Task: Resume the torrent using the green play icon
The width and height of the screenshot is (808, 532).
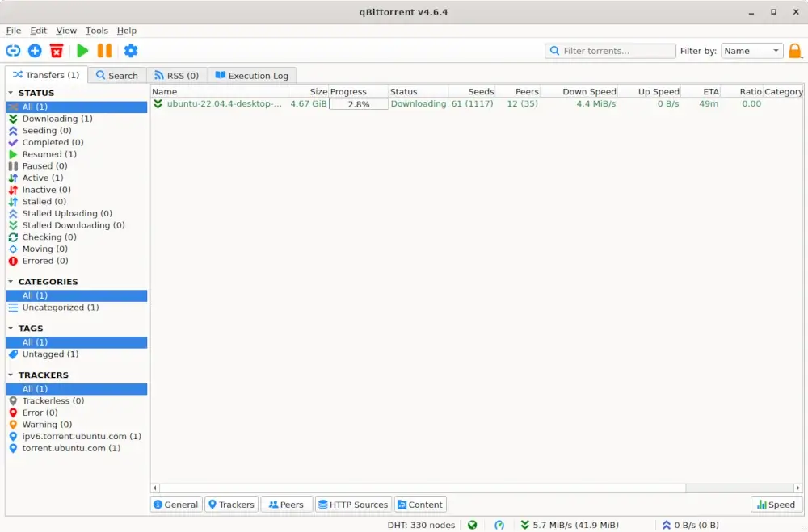Action: (x=82, y=50)
